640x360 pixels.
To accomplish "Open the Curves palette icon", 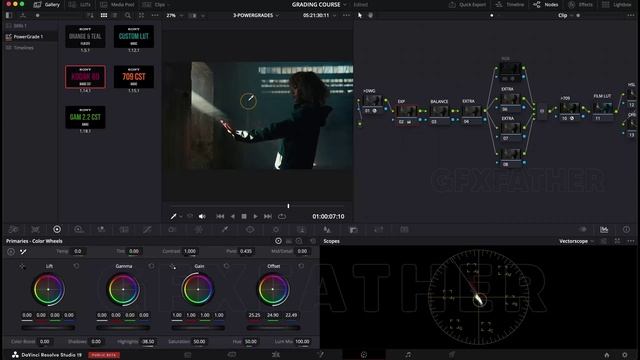I will click(x=147, y=230).
